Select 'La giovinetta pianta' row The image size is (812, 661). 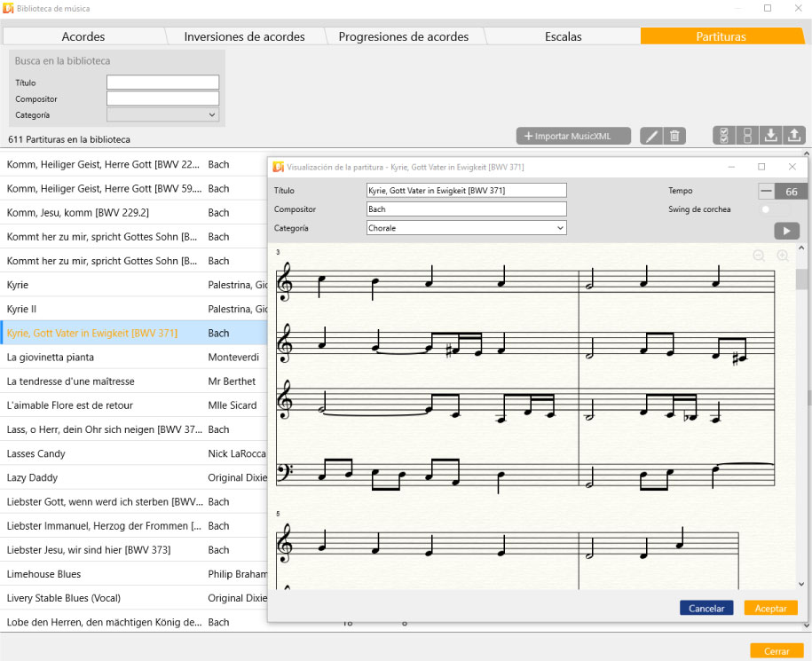(x=134, y=358)
